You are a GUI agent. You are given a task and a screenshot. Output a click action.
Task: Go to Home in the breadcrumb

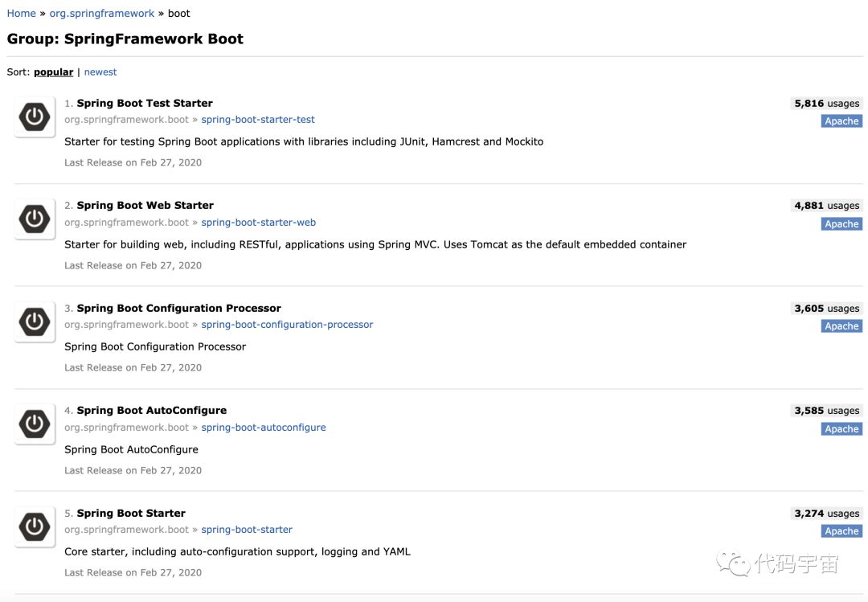click(x=22, y=14)
